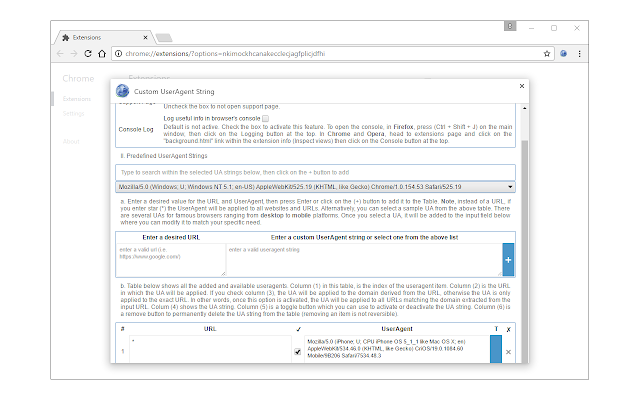Open Settings in Chrome sidebar

click(x=73, y=113)
